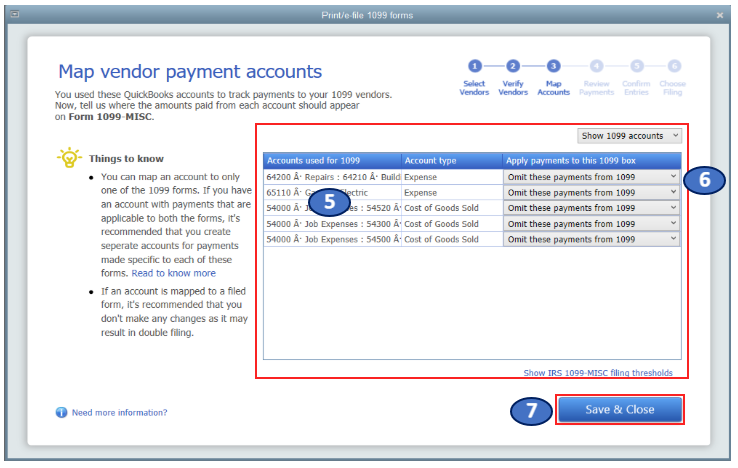
Task: Select step 4 Review Payments
Action: coord(596,78)
